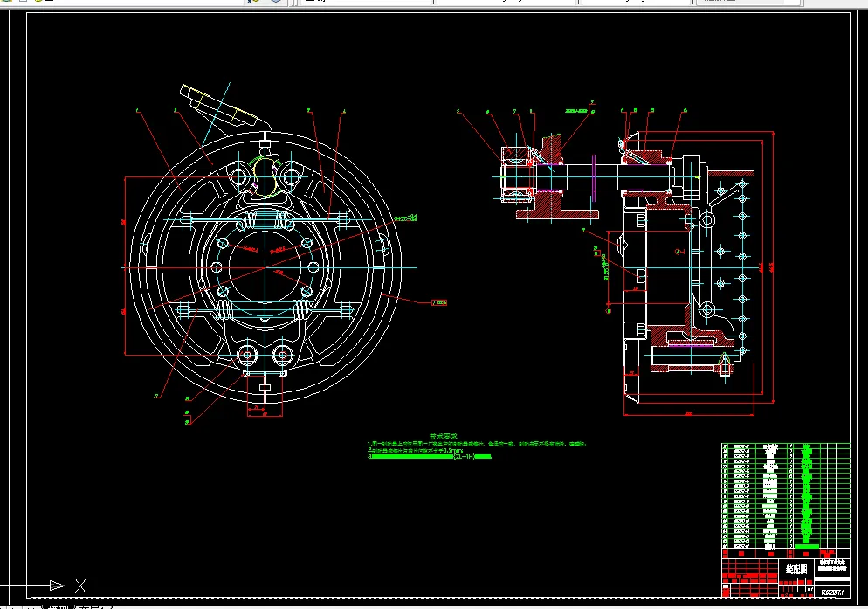Click the green 技术要求 heading text
The image size is (868, 609).
point(444,437)
